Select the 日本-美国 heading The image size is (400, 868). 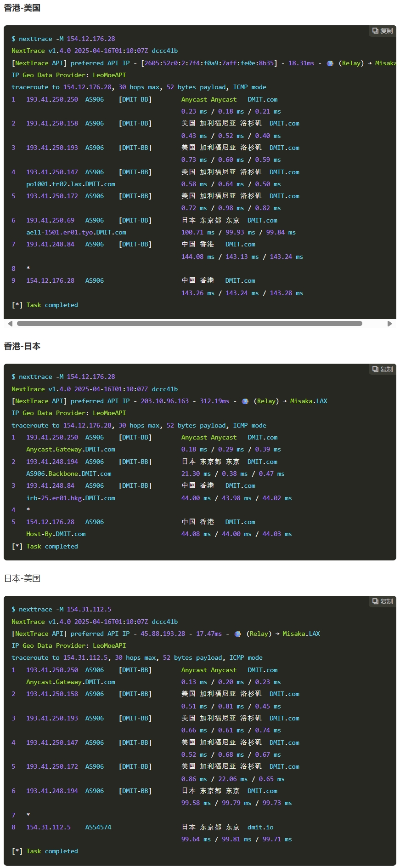[x=22, y=578]
